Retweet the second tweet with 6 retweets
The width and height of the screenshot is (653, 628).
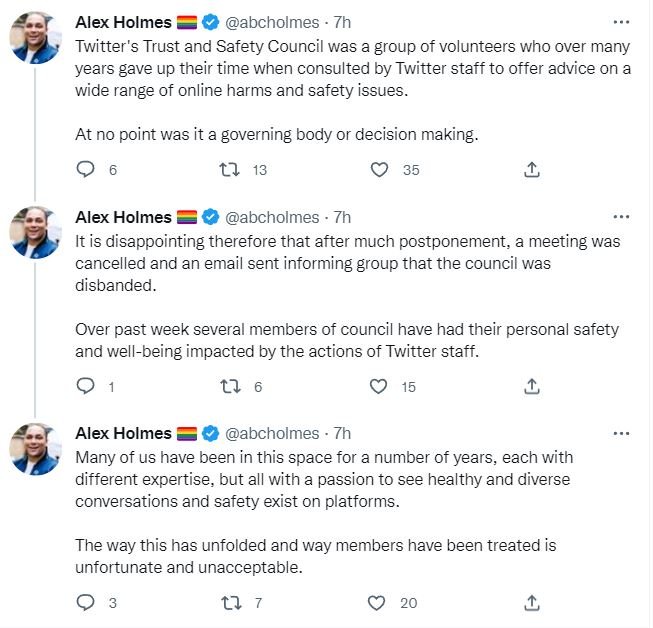pos(230,386)
